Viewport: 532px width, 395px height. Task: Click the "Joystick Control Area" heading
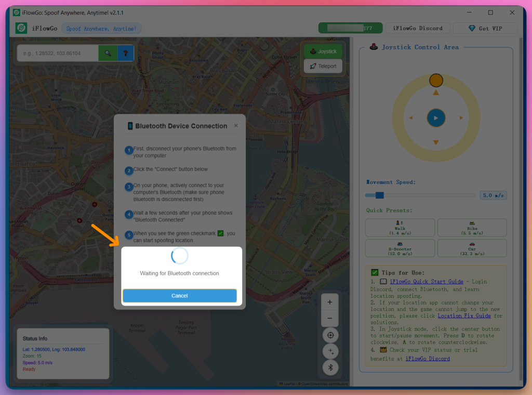pos(420,47)
